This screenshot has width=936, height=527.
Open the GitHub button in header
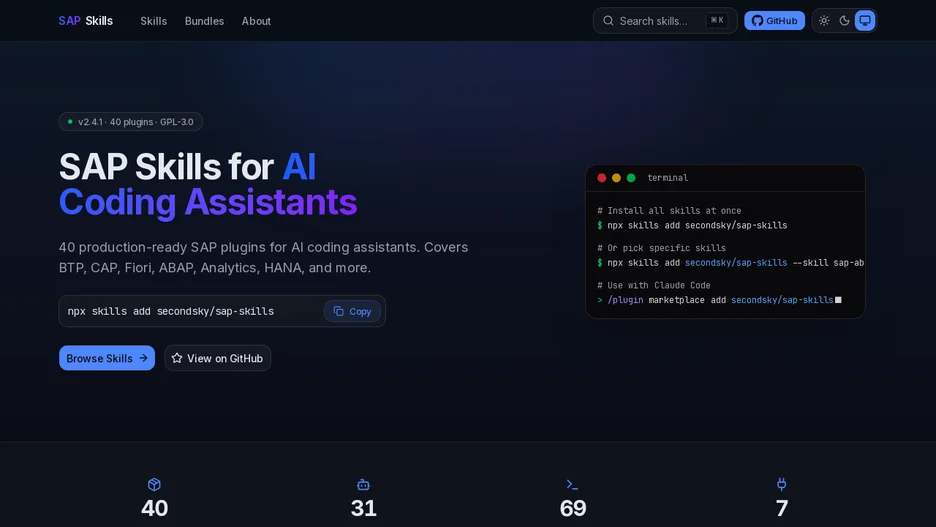(x=774, y=21)
